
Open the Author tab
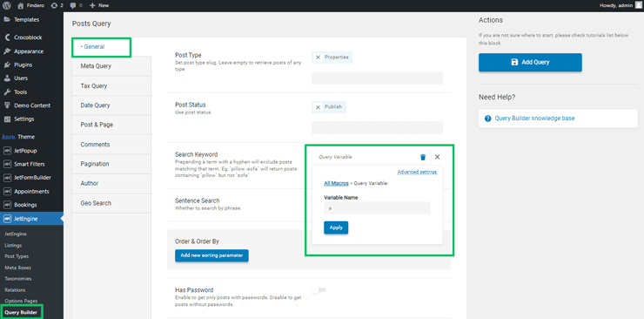click(111, 183)
